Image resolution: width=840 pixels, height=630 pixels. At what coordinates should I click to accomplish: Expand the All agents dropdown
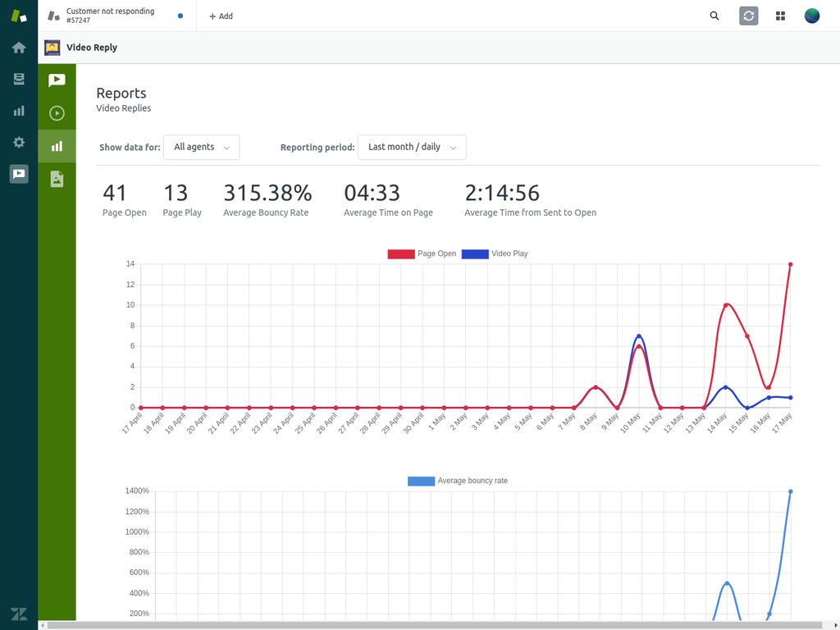[202, 148]
